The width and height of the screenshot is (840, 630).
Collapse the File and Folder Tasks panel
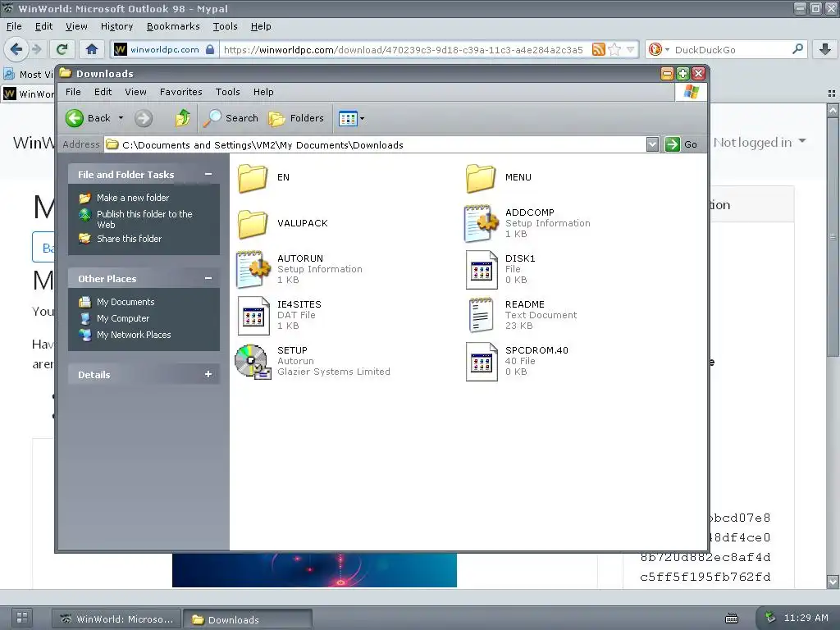tap(208, 174)
